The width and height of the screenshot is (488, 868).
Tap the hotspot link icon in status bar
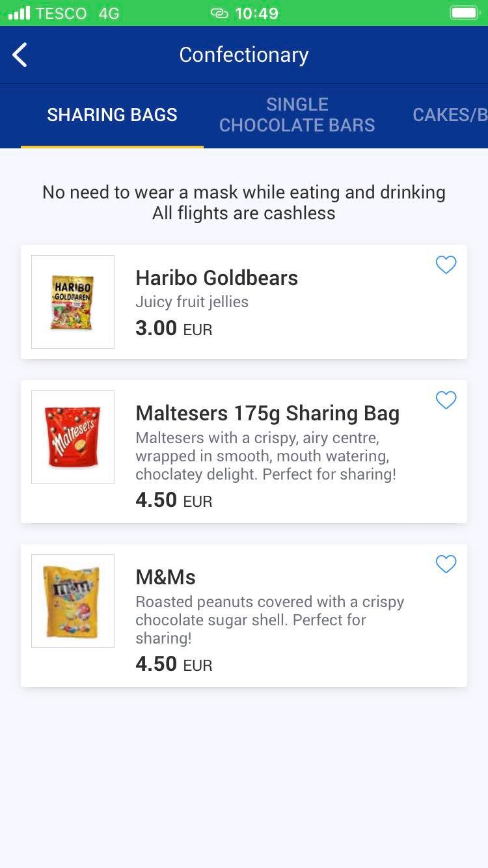(x=219, y=13)
